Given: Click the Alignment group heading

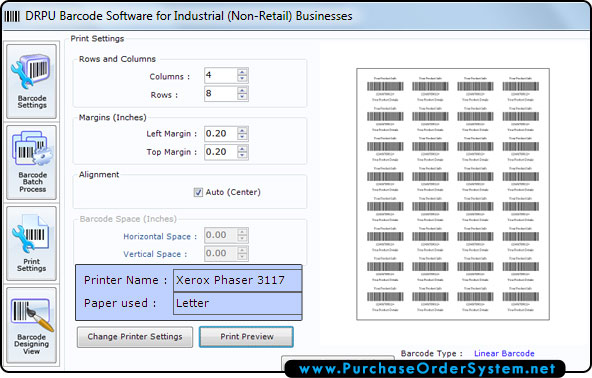Looking at the screenshot, I should point(99,174).
